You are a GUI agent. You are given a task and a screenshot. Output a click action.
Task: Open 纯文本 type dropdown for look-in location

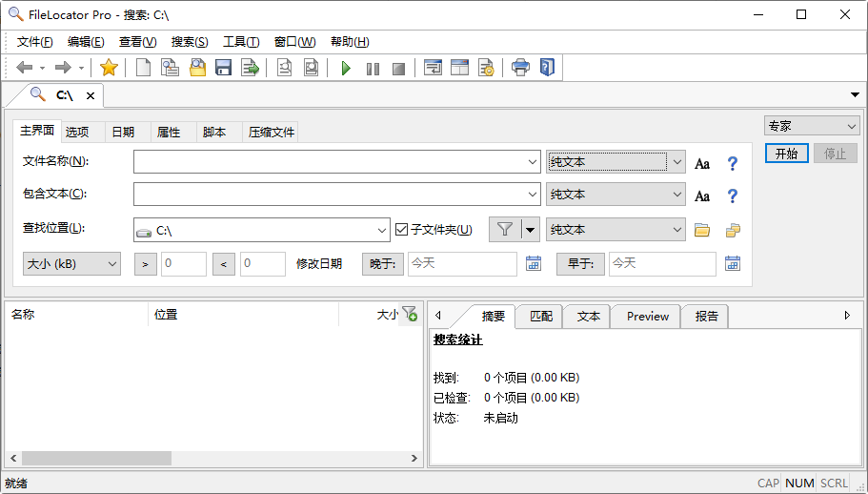click(x=616, y=229)
